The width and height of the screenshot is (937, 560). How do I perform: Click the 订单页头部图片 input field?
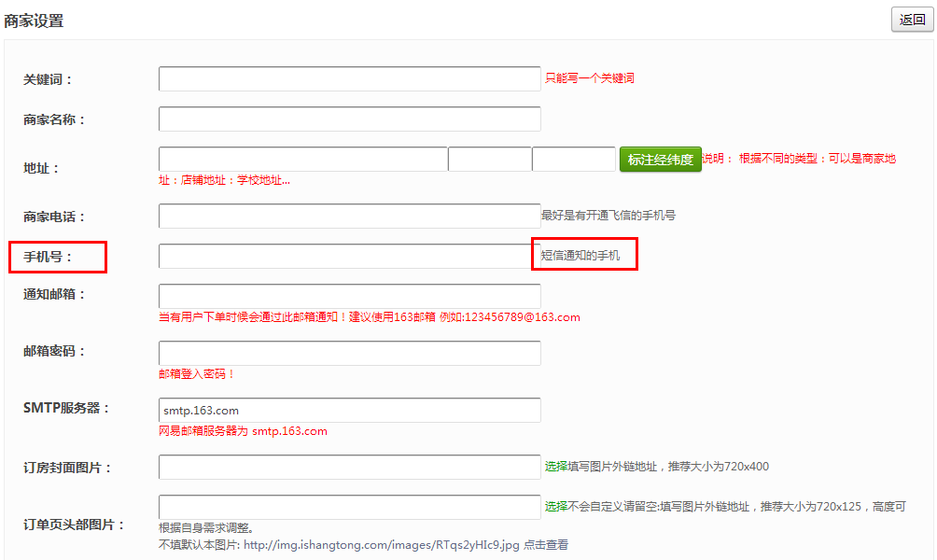tap(349, 508)
